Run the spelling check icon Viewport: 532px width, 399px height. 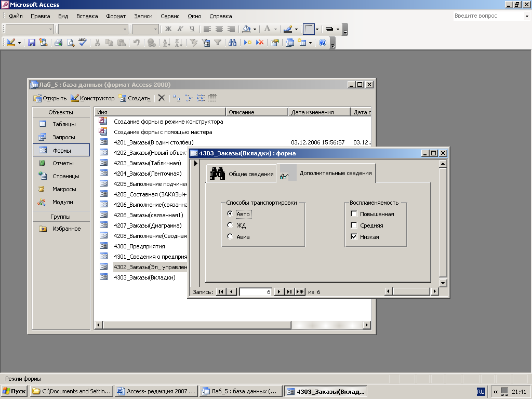pos(83,43)
